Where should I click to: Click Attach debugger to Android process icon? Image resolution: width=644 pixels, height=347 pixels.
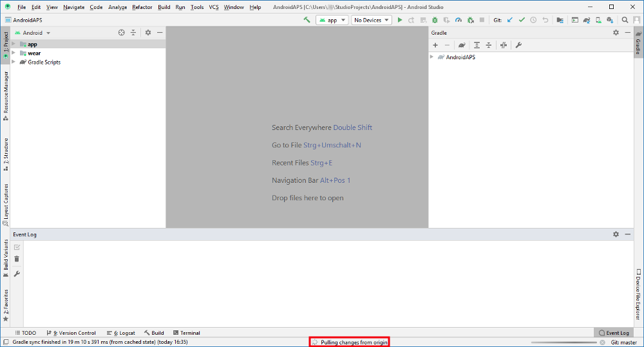[x=470, y=20]
